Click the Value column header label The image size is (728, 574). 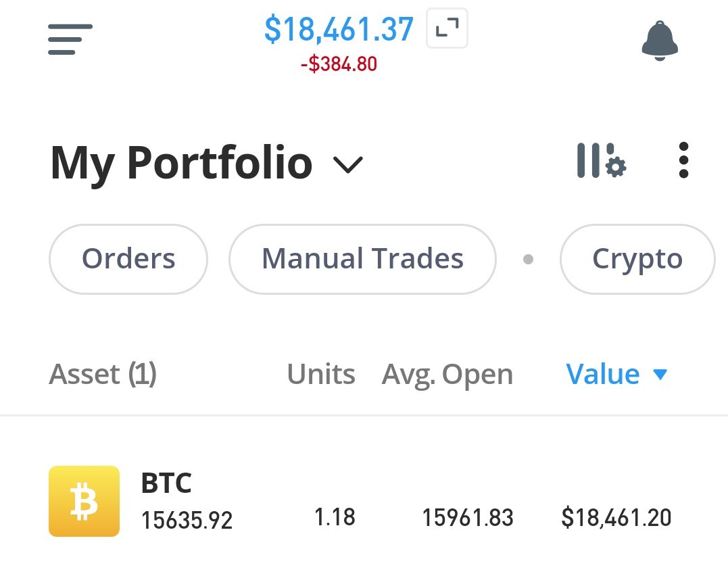[603, 375]
